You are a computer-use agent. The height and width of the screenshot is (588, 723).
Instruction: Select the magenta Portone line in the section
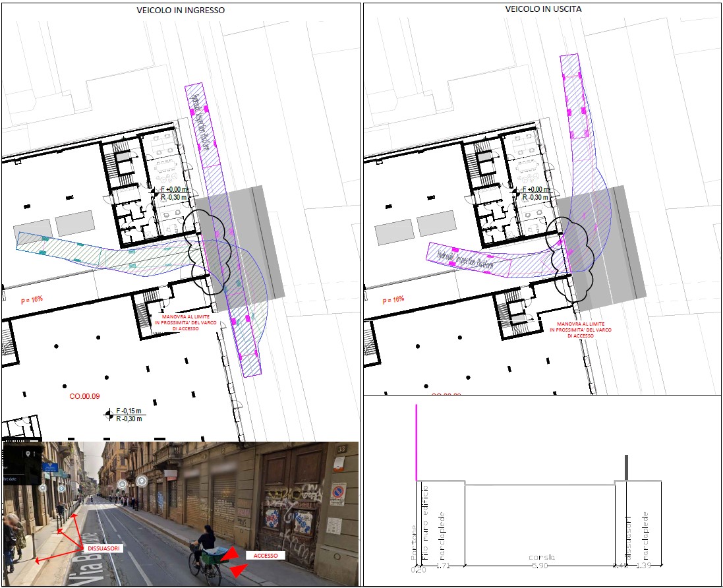[x=417, y=443]
